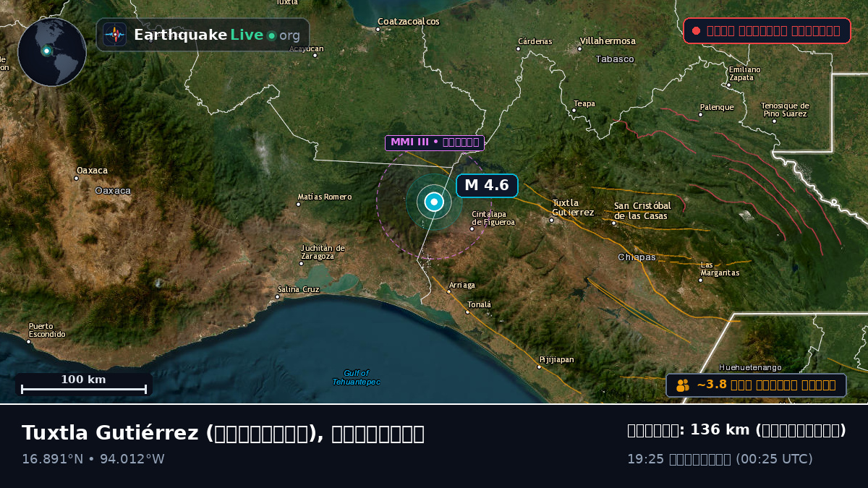
Task: Click the cyan epicenter marker
Action: point(434,202)
